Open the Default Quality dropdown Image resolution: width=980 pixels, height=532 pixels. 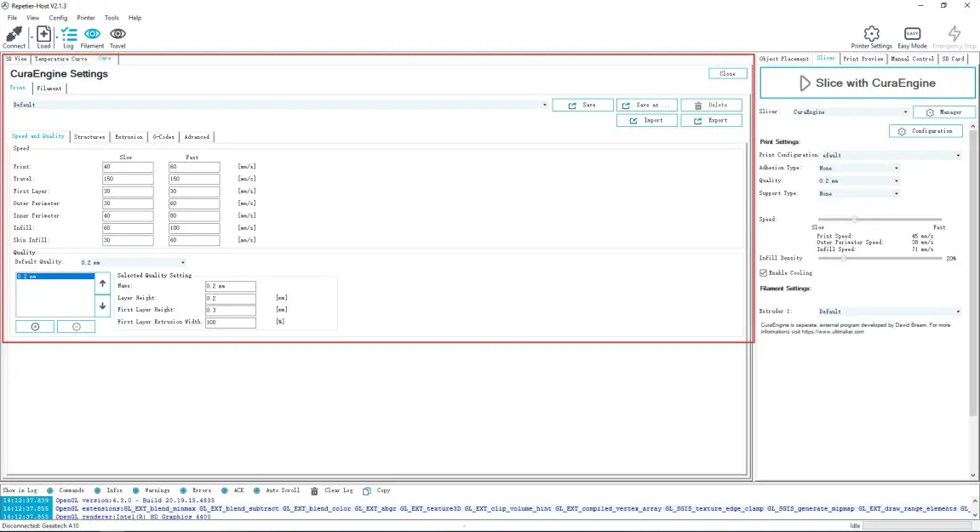(182, 262)
